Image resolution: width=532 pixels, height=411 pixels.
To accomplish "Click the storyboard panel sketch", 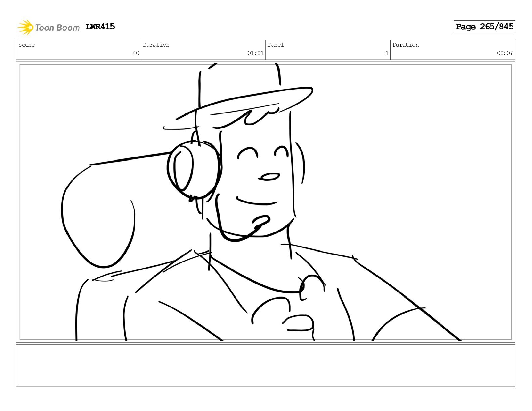I will (x=265, y=202).
